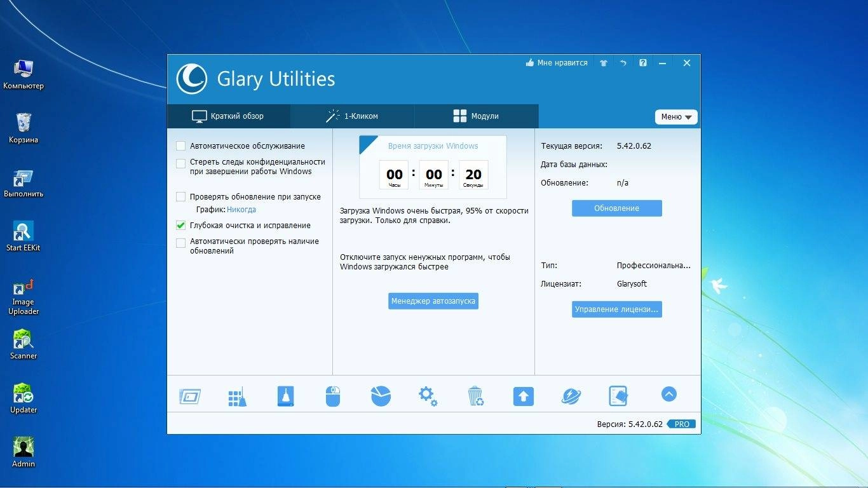Image resolution: width=868 pixels, height=488 pixels.
Task: Open the disk space analyzer pie-chart icon
Action: tap(381, 396)
